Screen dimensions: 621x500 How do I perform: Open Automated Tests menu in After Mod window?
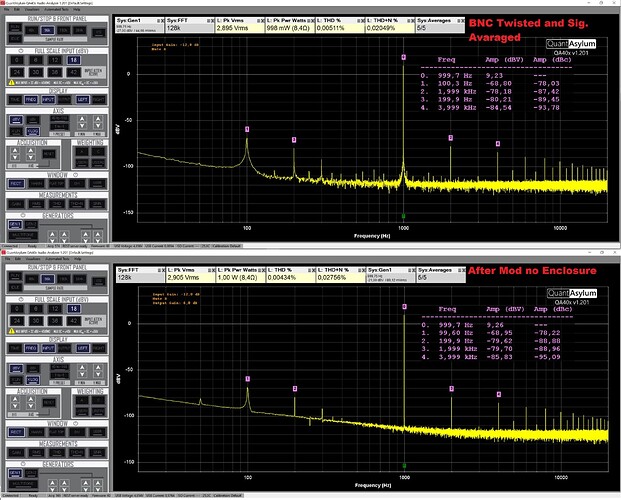pyautogui.click(x=57, y=259)
